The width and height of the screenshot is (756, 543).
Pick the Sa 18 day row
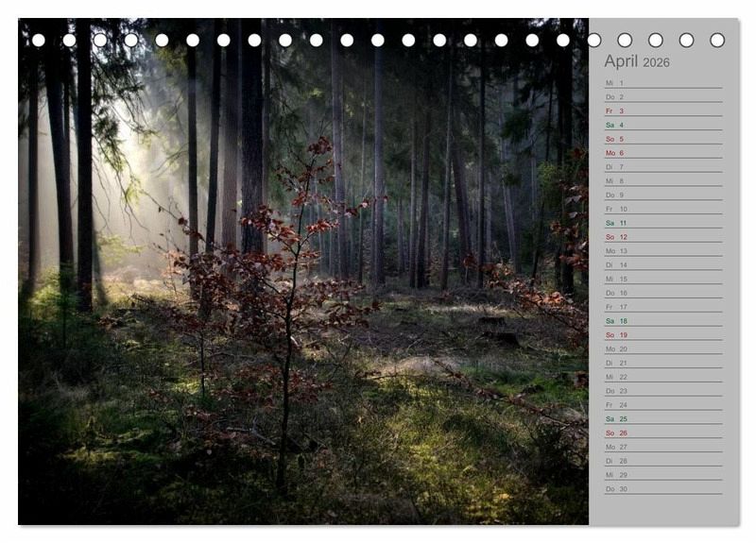click(x=662, y=321)
